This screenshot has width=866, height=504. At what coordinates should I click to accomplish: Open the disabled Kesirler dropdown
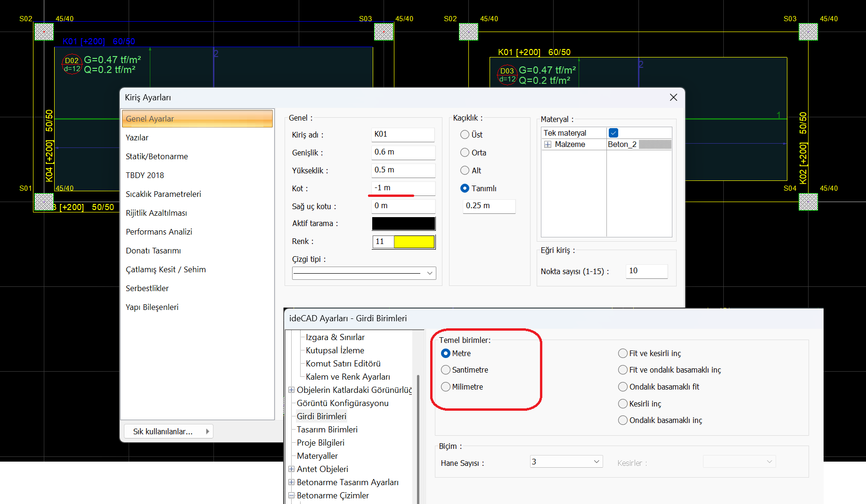[x=739, y=462]
